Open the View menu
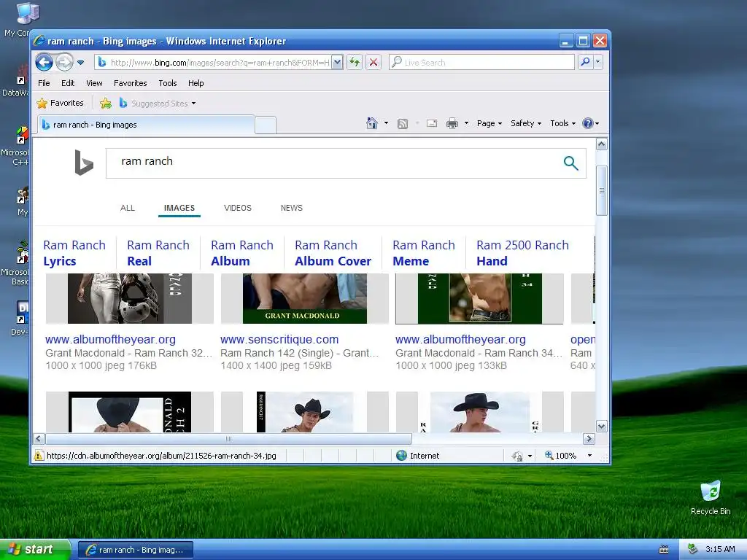747x560 pixels. click(94, 83)
